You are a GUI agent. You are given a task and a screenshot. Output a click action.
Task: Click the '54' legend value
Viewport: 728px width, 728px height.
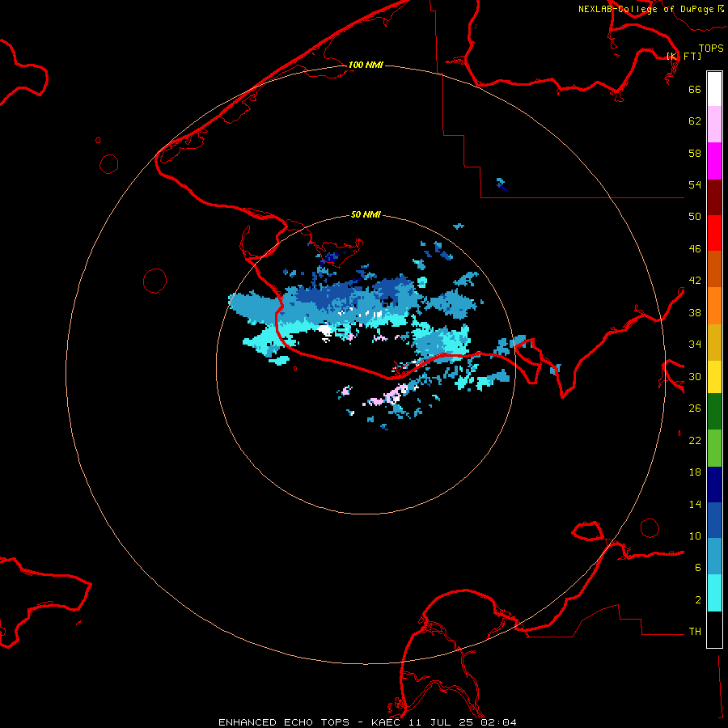coord(695,184)
